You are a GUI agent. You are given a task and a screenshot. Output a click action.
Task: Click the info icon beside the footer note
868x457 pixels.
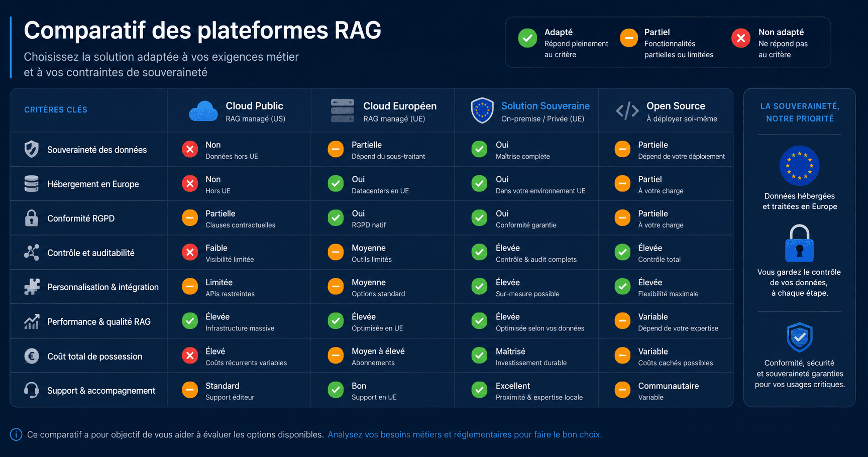pyautogui.click(x=16, y=434)
